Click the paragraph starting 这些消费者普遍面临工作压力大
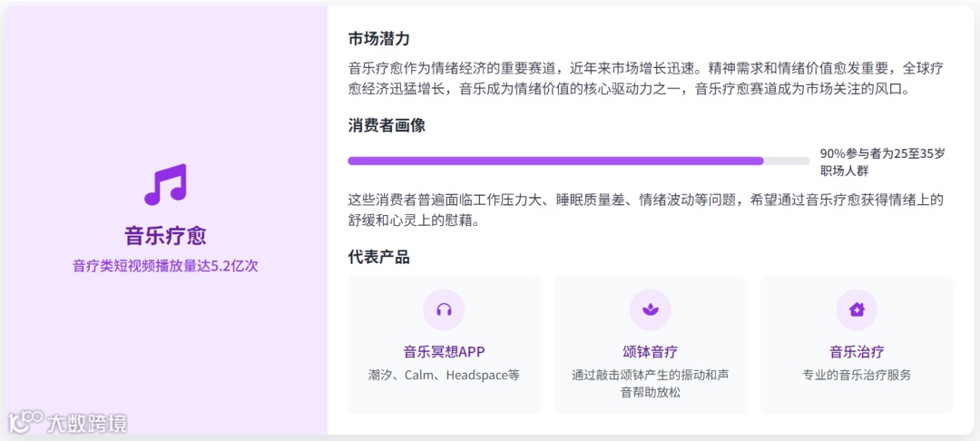 646,210
